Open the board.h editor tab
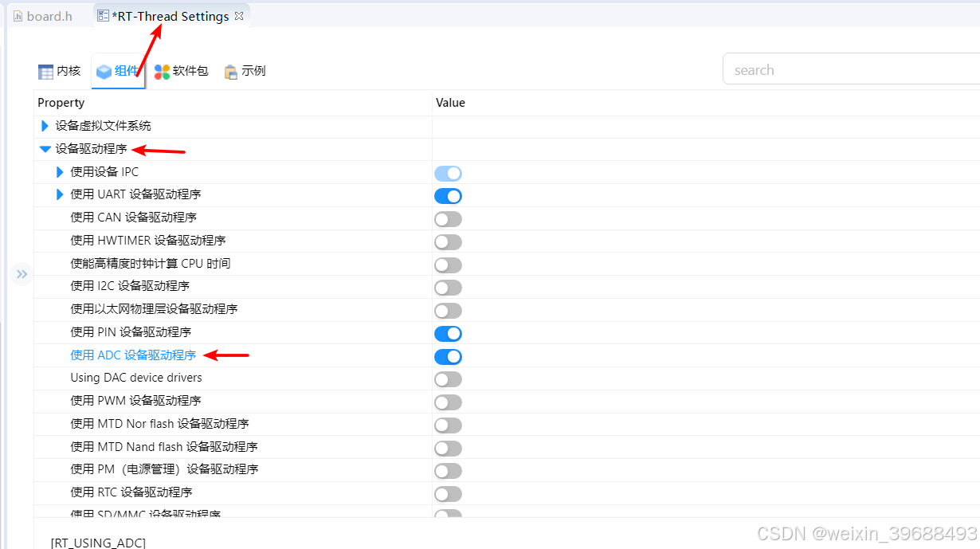 pos(43,16)
